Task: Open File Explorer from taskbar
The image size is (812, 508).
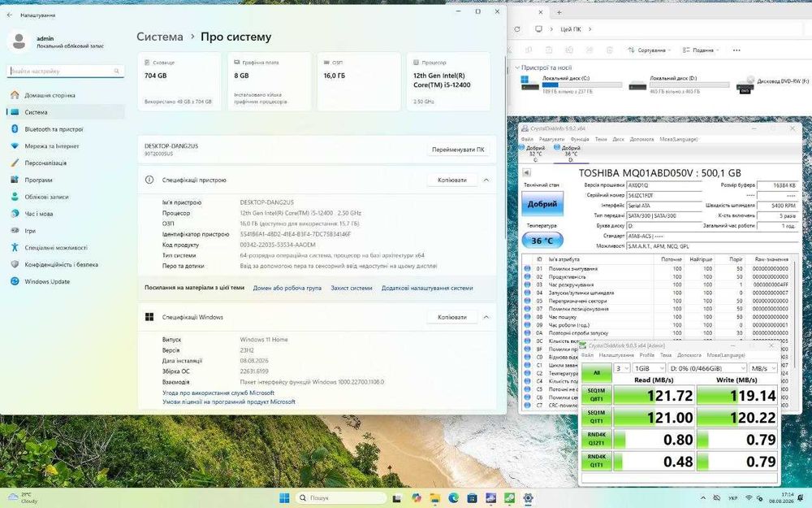Action: (x=434, y=498)
